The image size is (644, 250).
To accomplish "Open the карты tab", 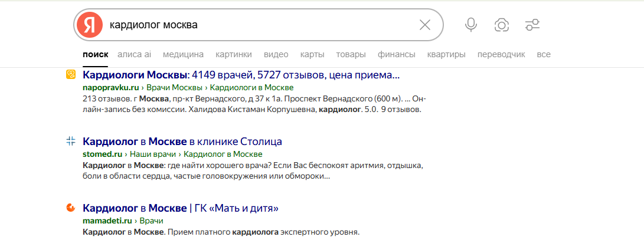I will pos(312,54).
